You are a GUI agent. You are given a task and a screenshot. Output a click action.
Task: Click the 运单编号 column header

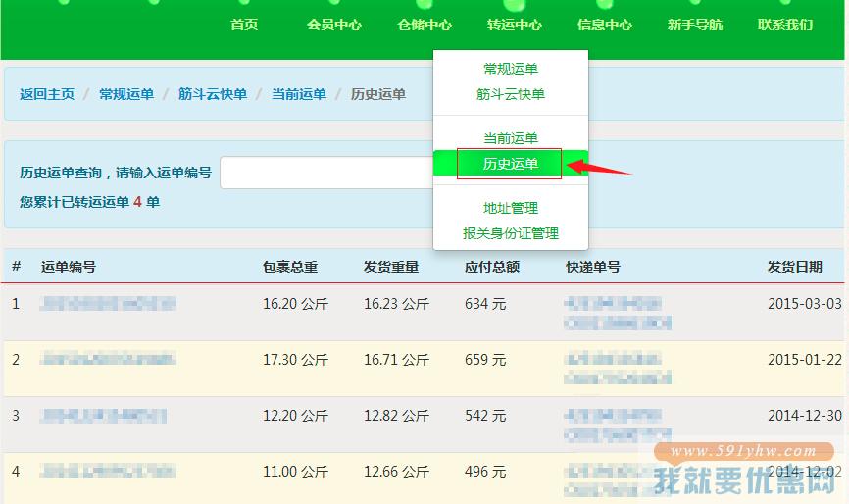[69, 267]
